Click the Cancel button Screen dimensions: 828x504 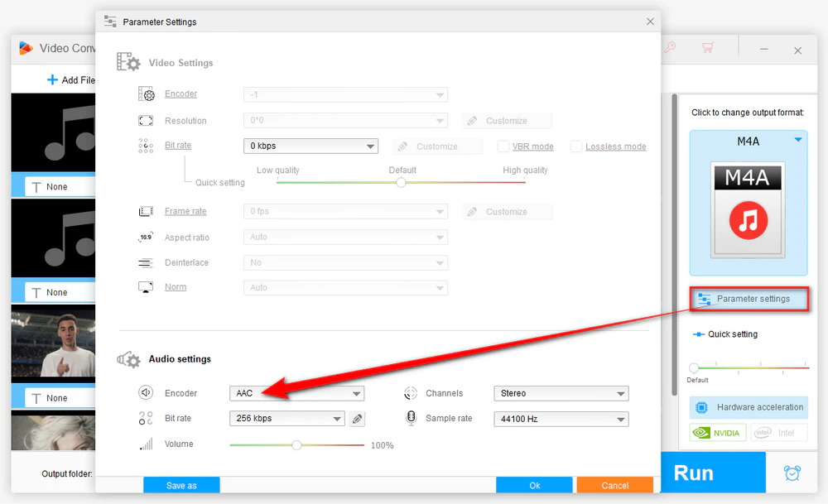614,485
